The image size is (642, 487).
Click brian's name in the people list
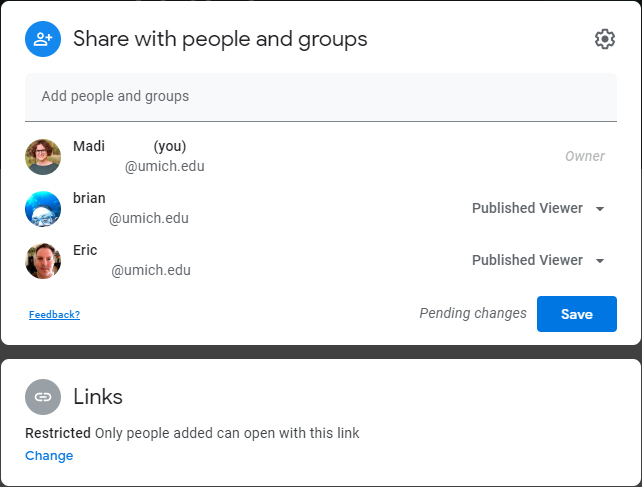coord(89,198)
